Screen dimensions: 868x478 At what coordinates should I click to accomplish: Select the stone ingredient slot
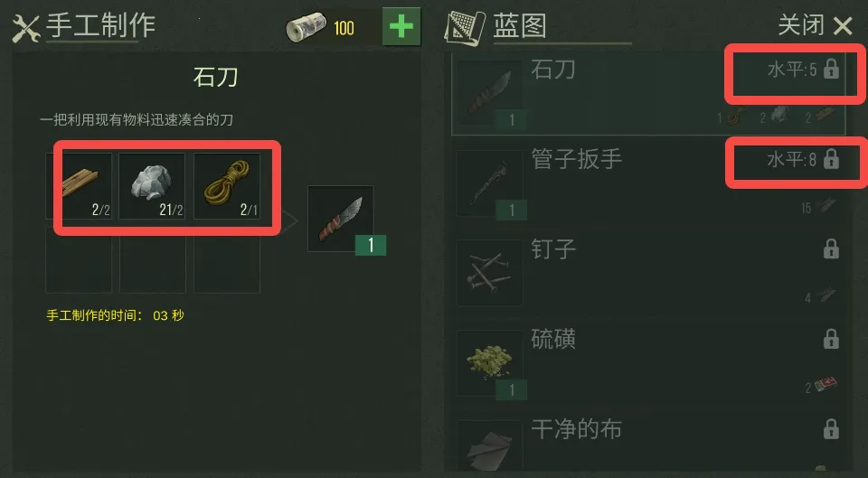pos(152,186)
